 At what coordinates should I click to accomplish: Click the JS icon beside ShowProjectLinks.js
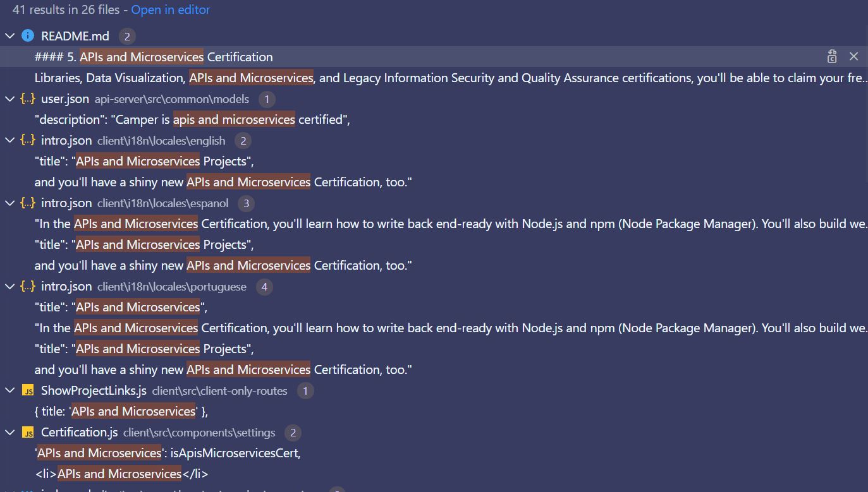pos(28,390)
